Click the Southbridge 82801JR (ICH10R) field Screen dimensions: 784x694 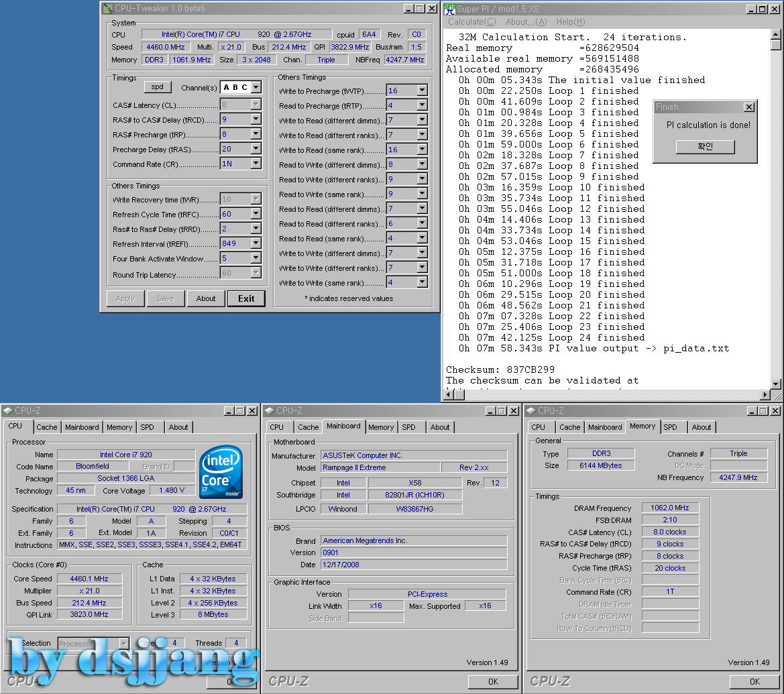coord(415,495)
